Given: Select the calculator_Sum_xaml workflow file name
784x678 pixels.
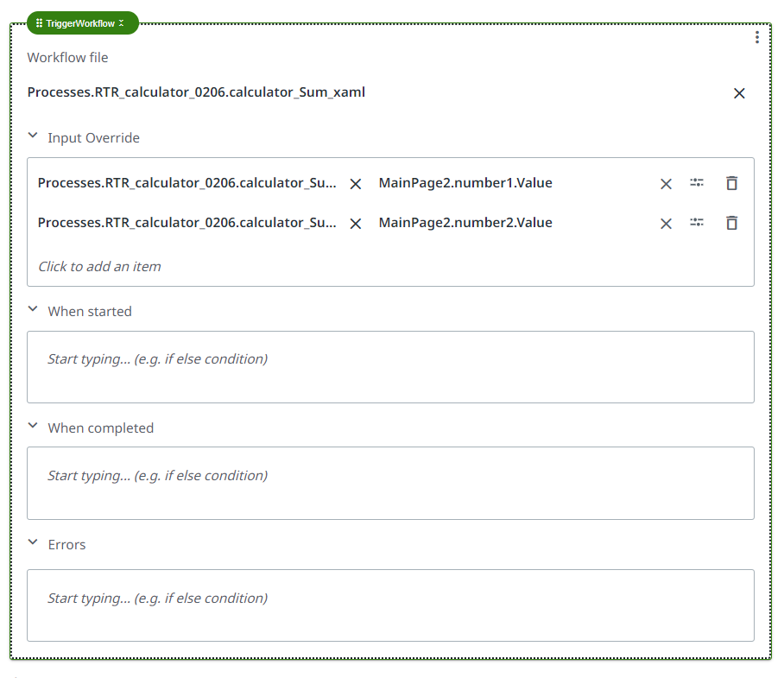Looking at the screenshot, I should click(196, 92).
